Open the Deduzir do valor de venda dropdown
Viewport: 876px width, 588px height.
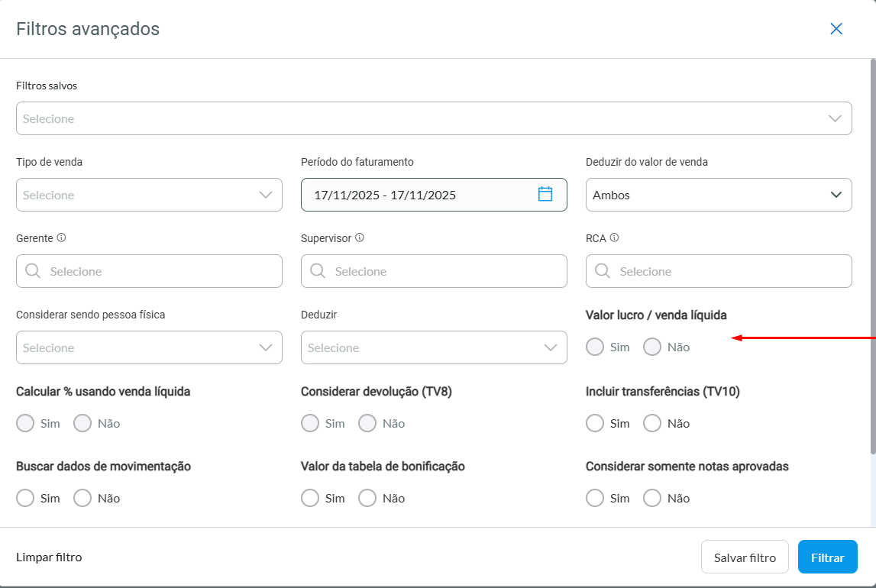click(718, 195)
